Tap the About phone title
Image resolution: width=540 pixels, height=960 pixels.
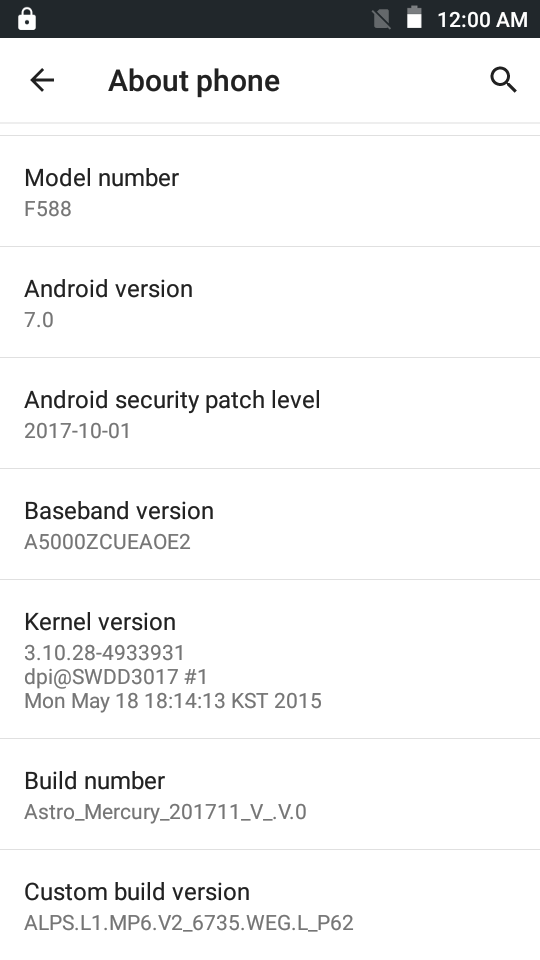tap(194, 81)
